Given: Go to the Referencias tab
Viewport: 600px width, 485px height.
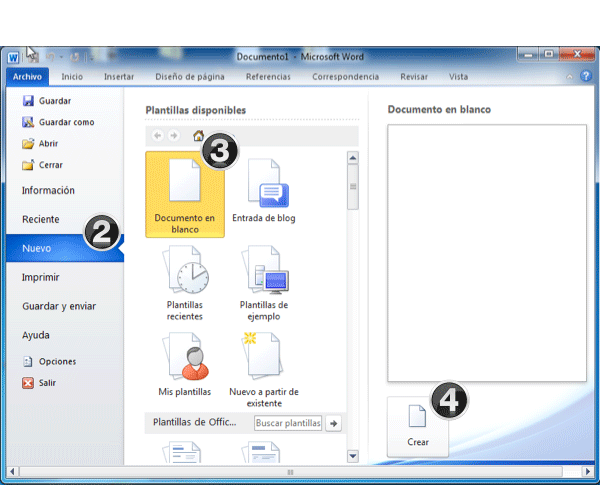Looking at the screenshot, I should click(268, 77).
